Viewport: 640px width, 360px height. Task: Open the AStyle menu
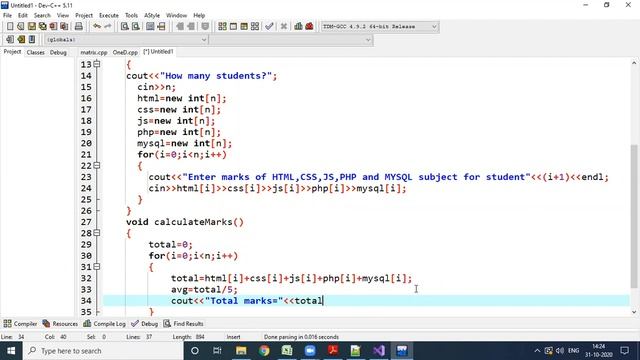coord(152,16)
